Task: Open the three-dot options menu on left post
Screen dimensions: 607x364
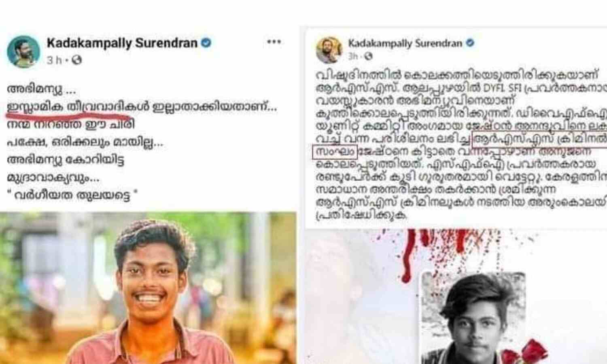Action: coord(274,42)
